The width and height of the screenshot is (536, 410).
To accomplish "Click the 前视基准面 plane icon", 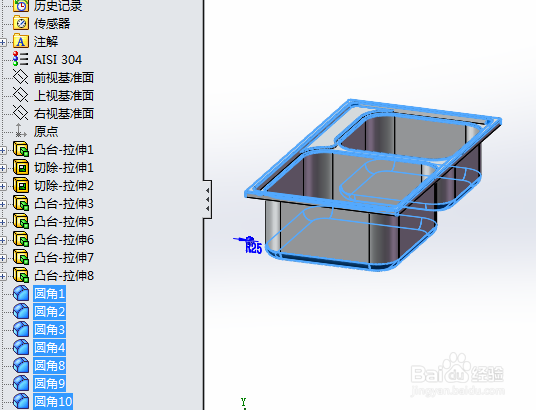I will pos(21,77).
